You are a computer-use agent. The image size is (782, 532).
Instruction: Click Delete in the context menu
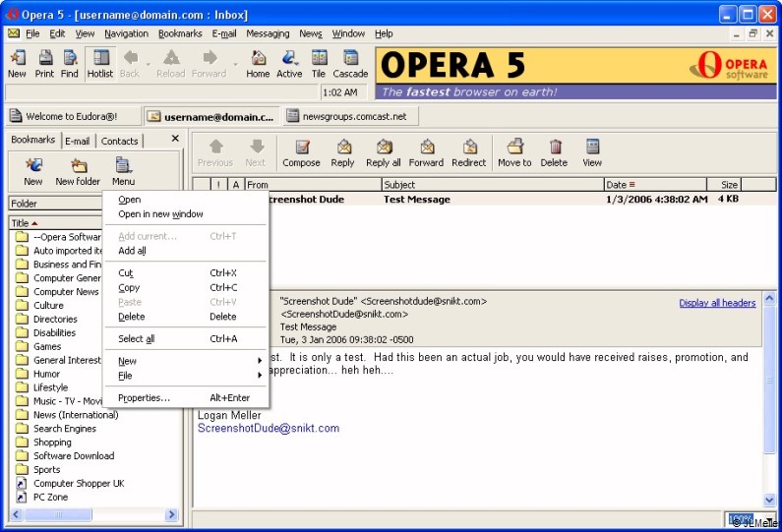click(x=186, y=317)
